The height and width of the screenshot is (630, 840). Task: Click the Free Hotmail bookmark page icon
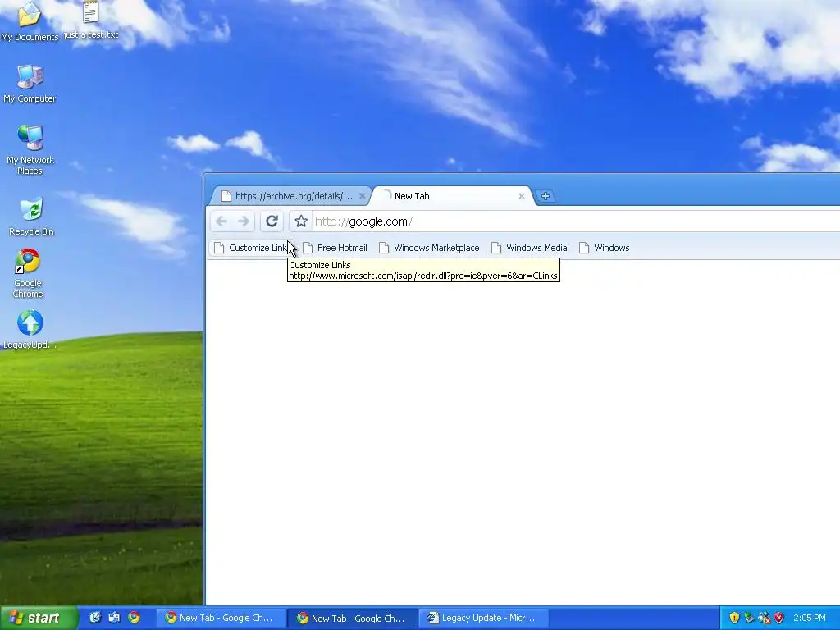point(308,248)
